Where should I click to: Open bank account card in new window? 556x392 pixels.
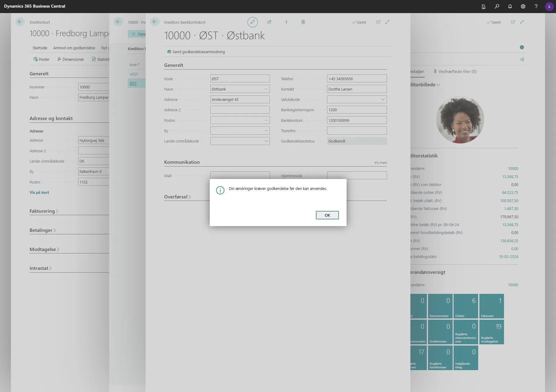[x=378, y=22]
